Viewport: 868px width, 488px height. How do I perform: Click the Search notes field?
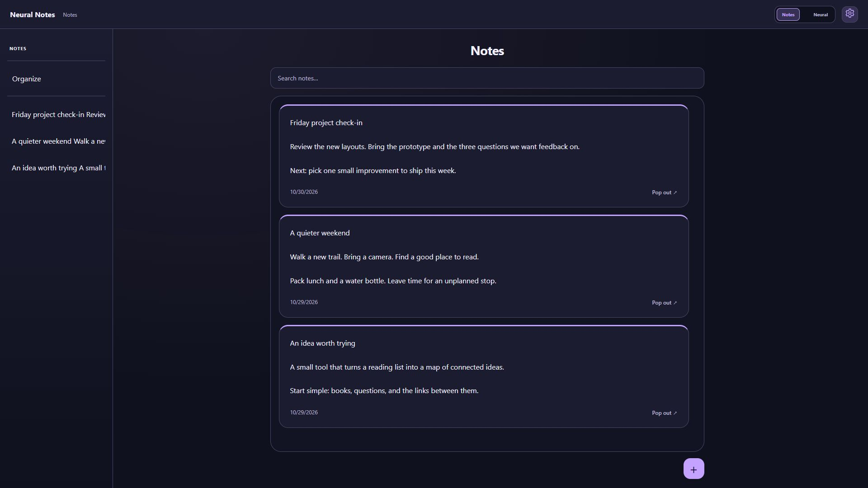pos(487,78)
